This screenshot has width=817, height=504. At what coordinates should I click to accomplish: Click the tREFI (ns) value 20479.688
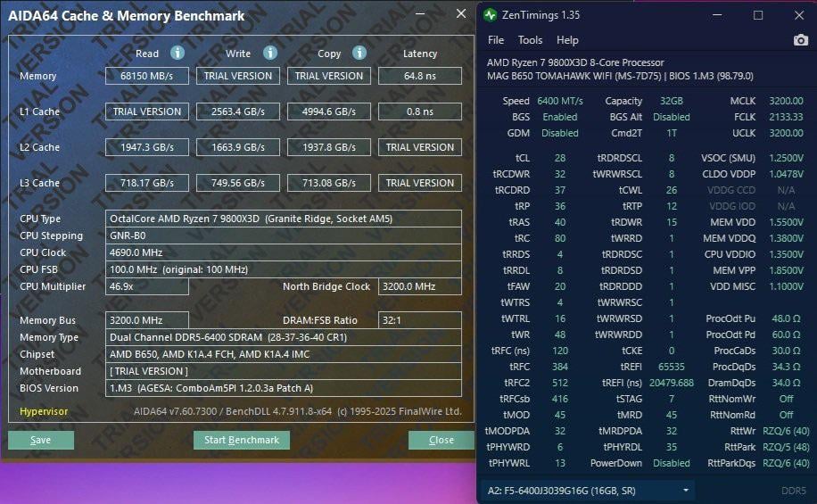coord(671,383)
